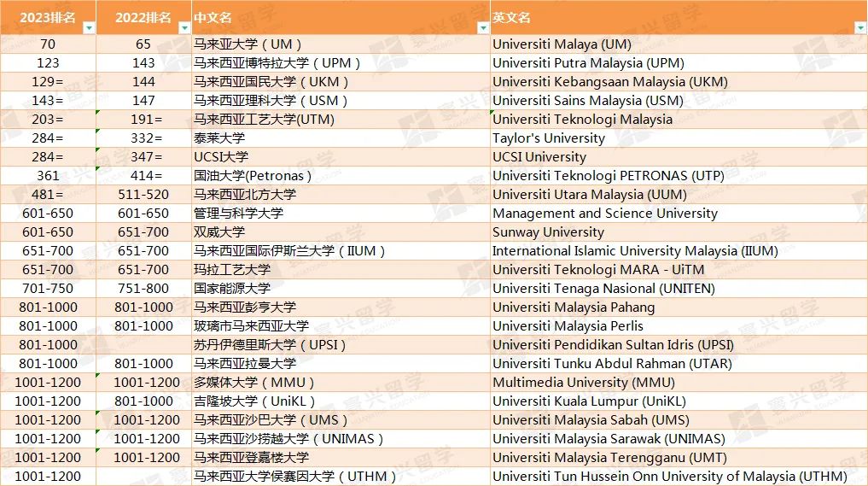Click the 2023 rank cell 70
Viewport: 868px width, 486px height.
[x=48, y=44]
